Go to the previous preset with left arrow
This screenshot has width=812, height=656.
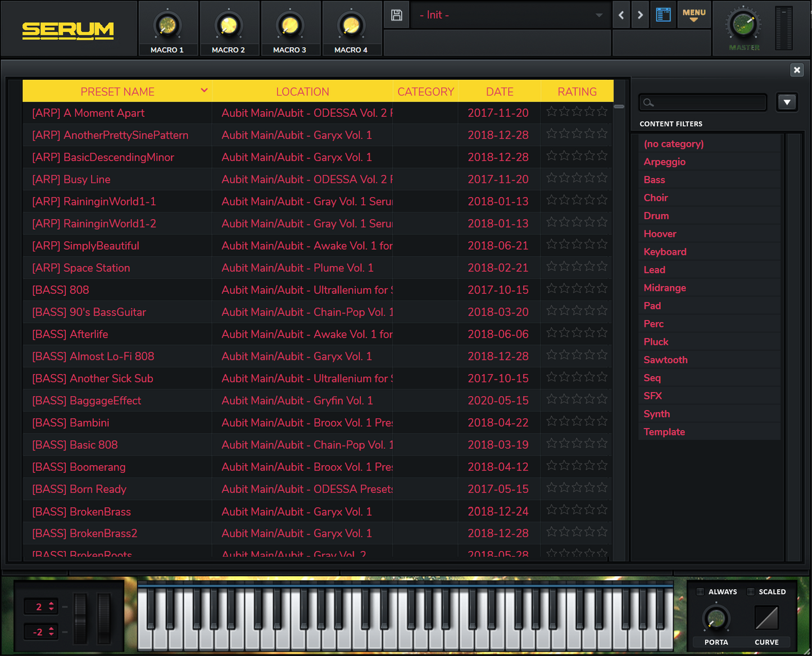[621, 15]
